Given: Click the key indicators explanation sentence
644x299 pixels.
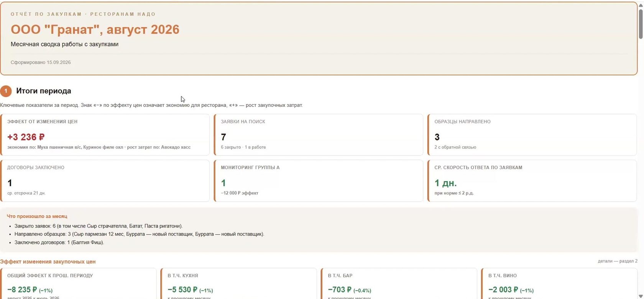Looking at the screenshot, I should pyautogui.click(x=151, y=105).
